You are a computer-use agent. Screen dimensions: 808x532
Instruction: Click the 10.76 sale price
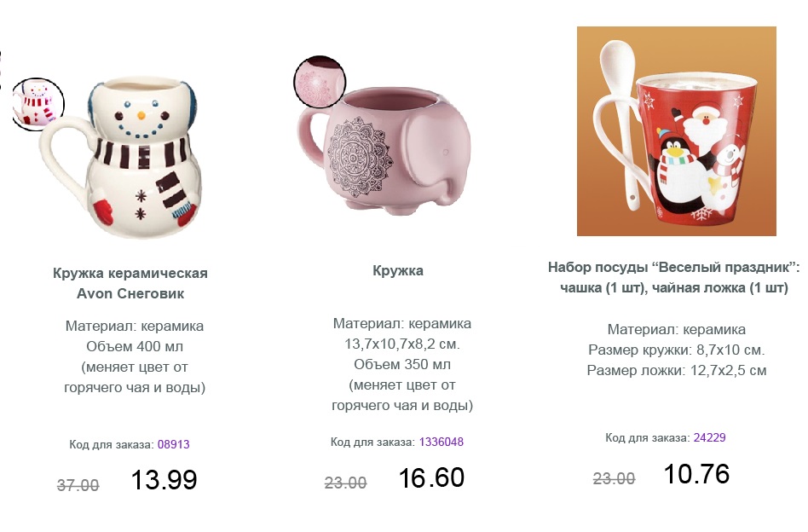tap(696, 474)
